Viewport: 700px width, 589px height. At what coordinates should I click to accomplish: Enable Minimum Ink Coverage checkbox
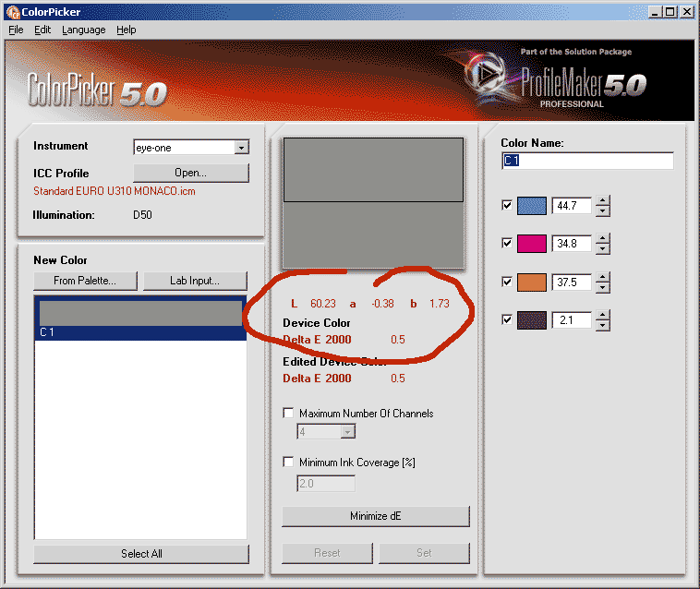pyautogui.click(x=288, y=462)
